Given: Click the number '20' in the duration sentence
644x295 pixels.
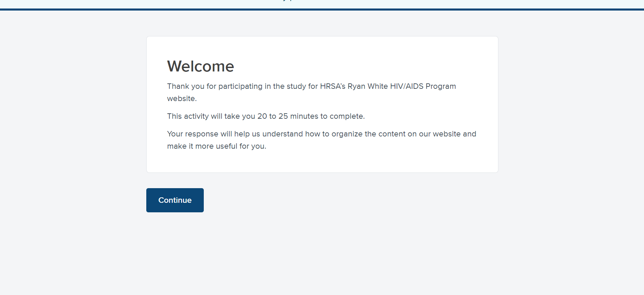Looking at the screenshot, I should pyautogui.click(x=262, y=116).
